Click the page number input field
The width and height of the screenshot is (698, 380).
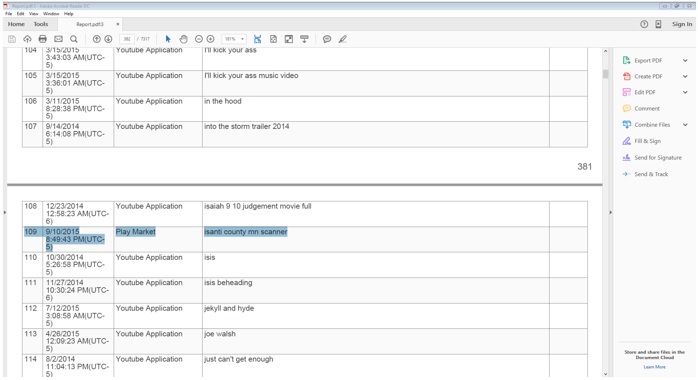(127, 39)
